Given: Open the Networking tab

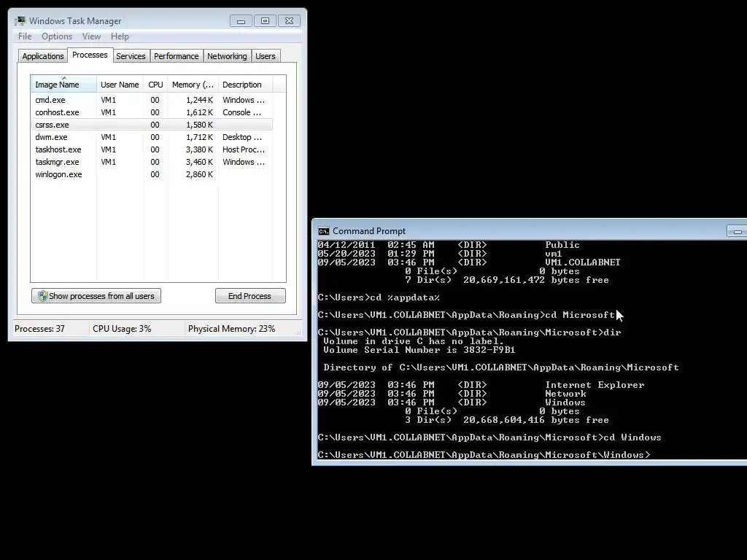Looking at the screenshot, I should tap(227, 56).
